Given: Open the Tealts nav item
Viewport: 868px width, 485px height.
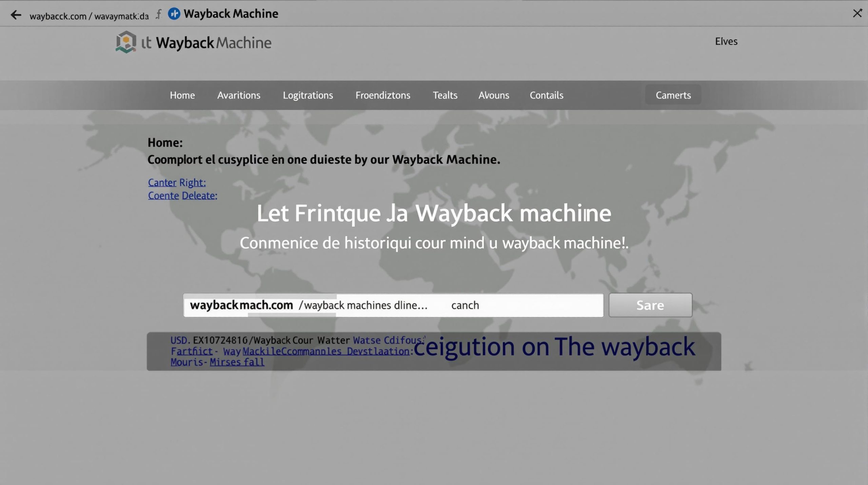Looking at the screenshot, I should (445, 95).
